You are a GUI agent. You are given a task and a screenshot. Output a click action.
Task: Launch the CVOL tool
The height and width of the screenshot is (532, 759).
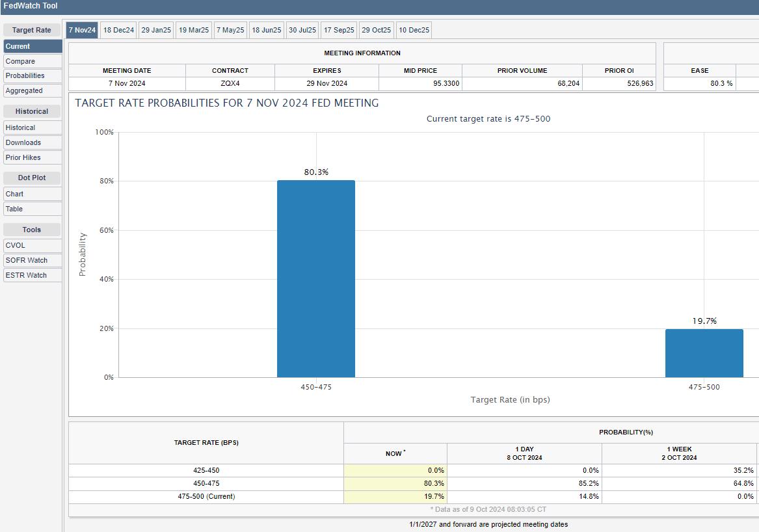(33, 245)
